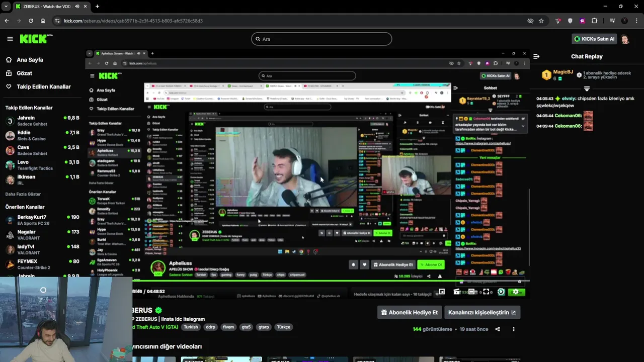Enable picture-in-picture mode on player
Viewport: 644px width, 362px height.
(x=442, y=292)
